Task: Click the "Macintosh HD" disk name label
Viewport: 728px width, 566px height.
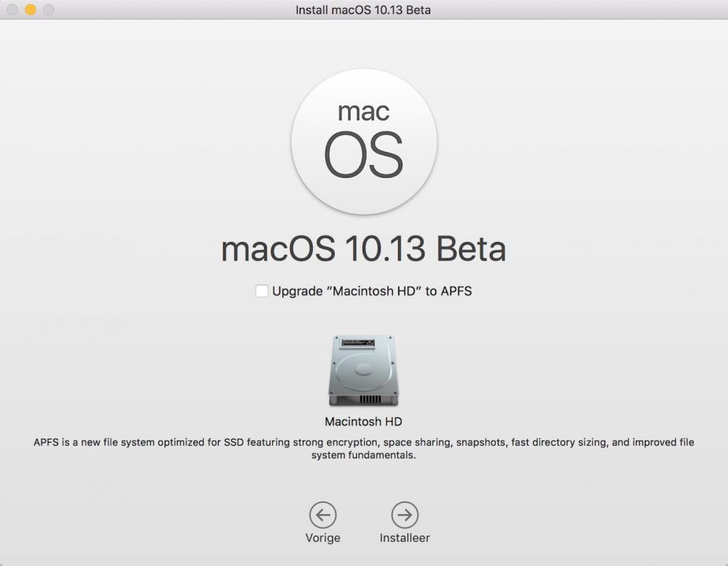Action: tap(363, 421)
